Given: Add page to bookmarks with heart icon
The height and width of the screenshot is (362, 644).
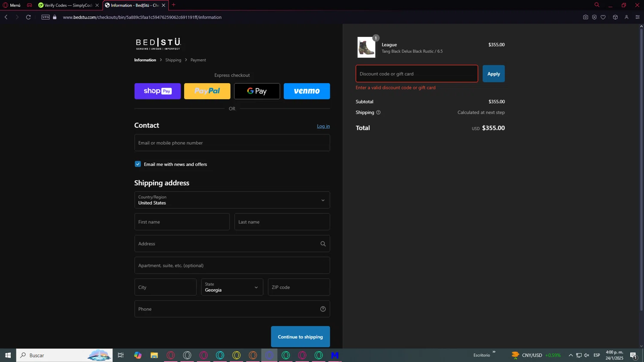Looking at the screenshot, I should coord(603,17).
